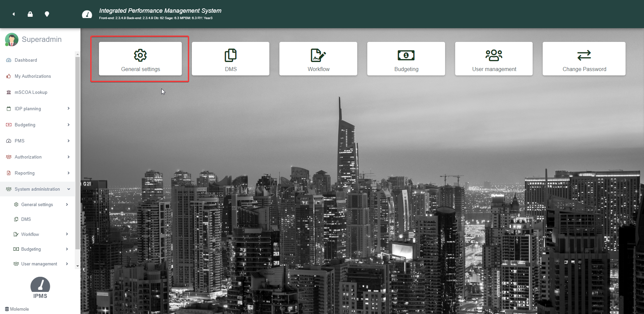This screenshot has width=644, height=314.
Task: Click the Budgeting money icon in sidebar
Action: pos(9,125)
